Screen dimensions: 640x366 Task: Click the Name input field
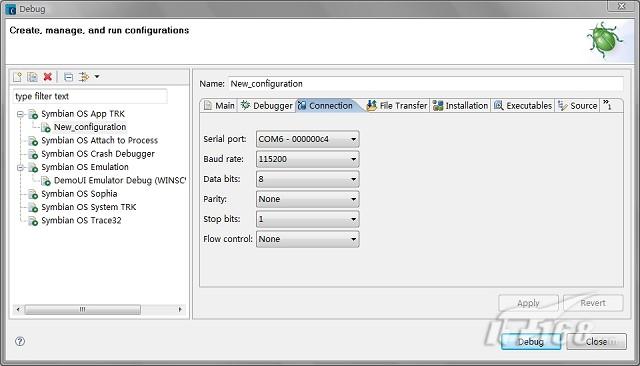(425, 84)
